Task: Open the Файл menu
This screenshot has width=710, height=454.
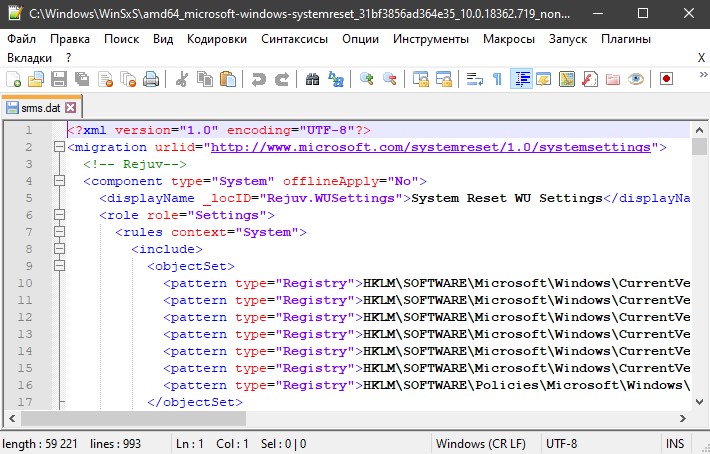Action: pyautogui.click(x=21, y=39)
